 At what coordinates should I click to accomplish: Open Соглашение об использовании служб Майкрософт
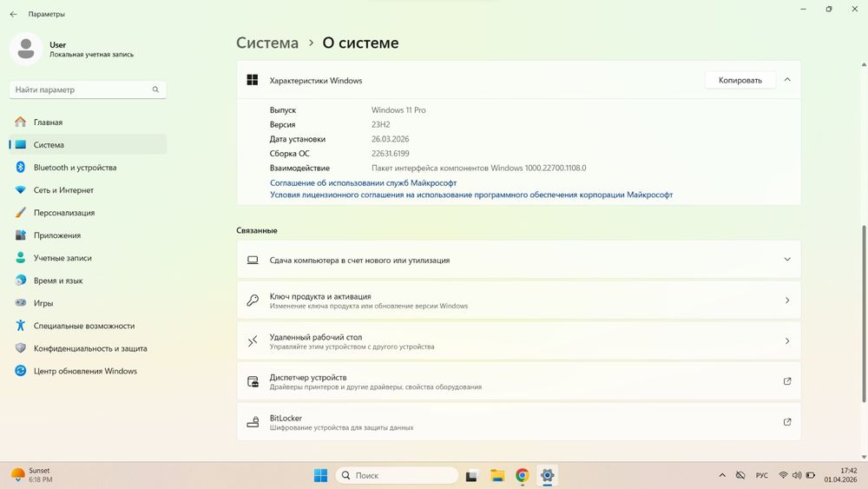click(363, 182)
